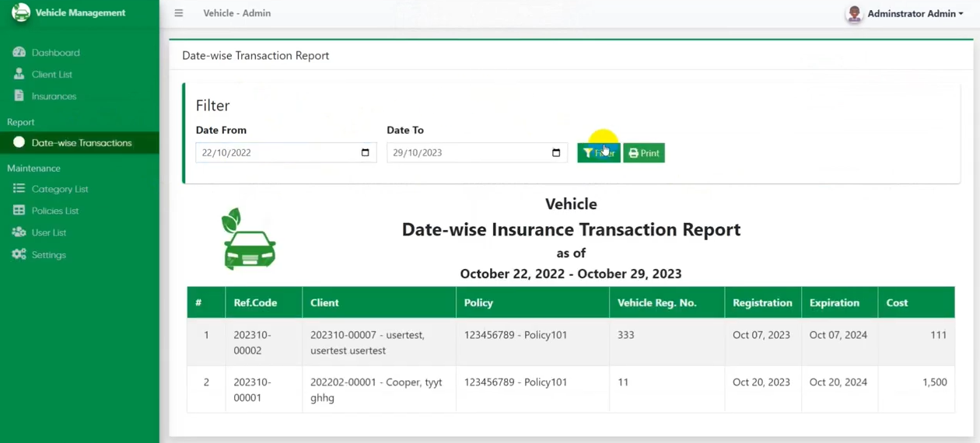Go to Insurances in sidebar
This screenshot has height=443, width=980.
54,96
